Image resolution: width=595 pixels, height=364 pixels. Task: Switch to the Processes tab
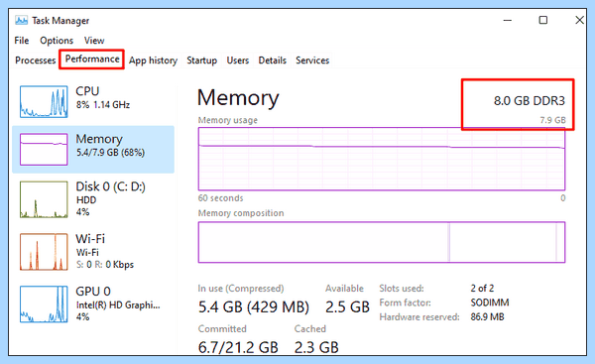click(36, 61)
